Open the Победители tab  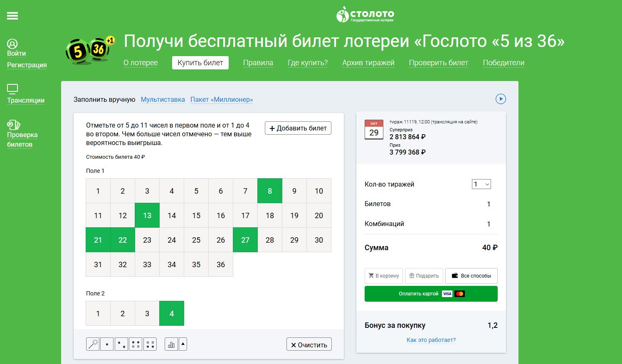tap(504, 63)
